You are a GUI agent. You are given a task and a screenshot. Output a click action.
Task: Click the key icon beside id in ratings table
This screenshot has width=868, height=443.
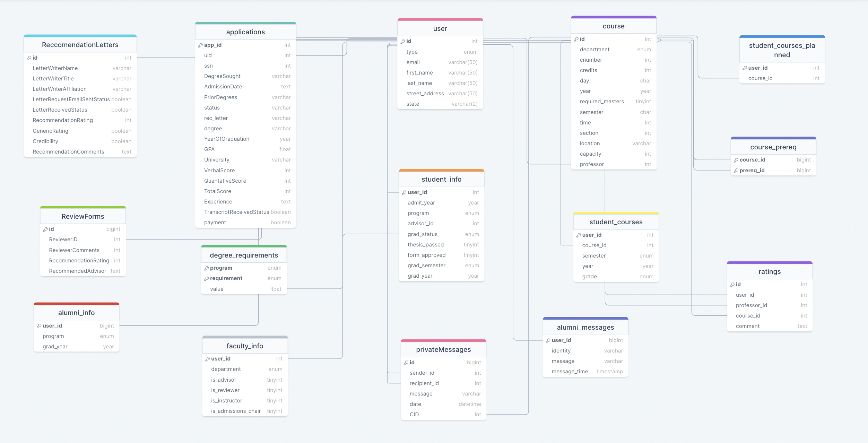coord(732,285)
